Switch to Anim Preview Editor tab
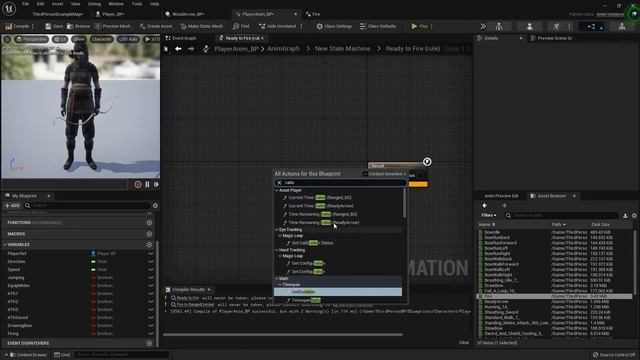The image size is (640, 360). (x=501, y=196)
